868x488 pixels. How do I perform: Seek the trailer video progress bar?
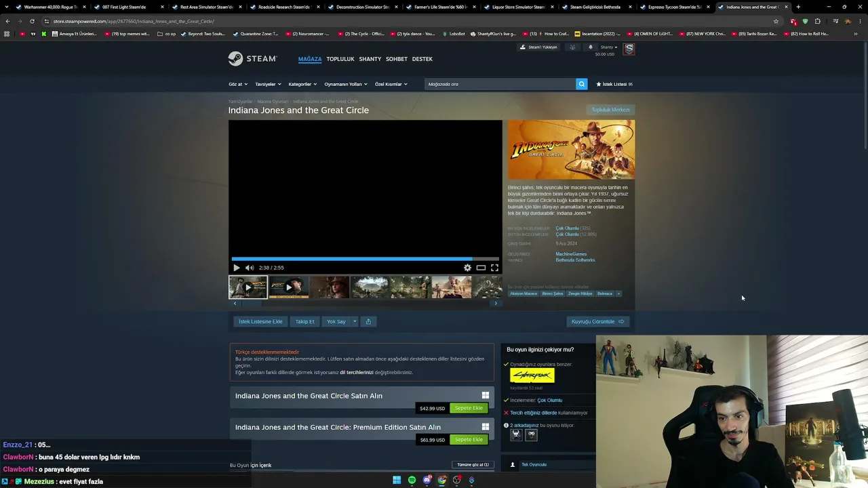(366, 259)
